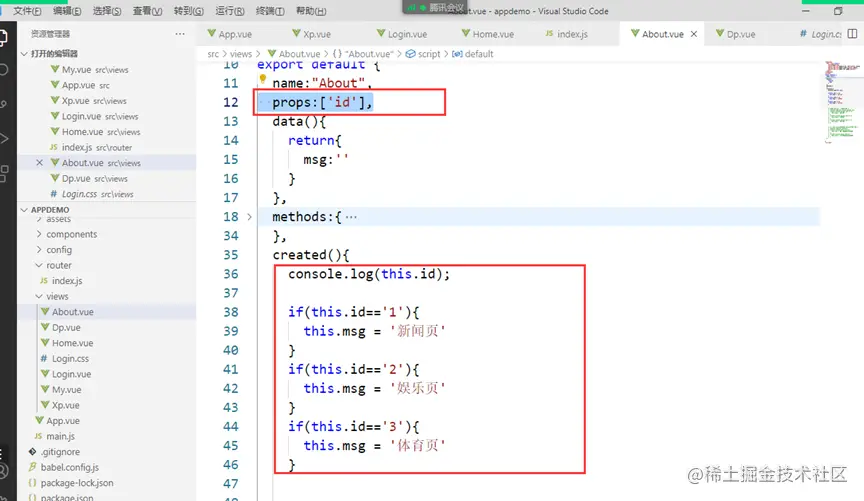
Task: Open the Extensions icon in activity bar
Action: coord(3,173)
